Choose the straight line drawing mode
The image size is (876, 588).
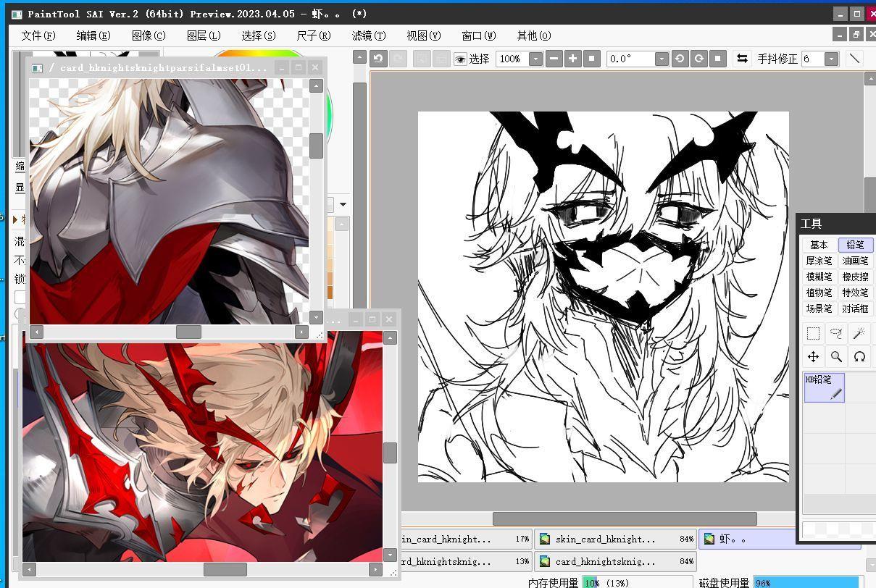(855, 59)
